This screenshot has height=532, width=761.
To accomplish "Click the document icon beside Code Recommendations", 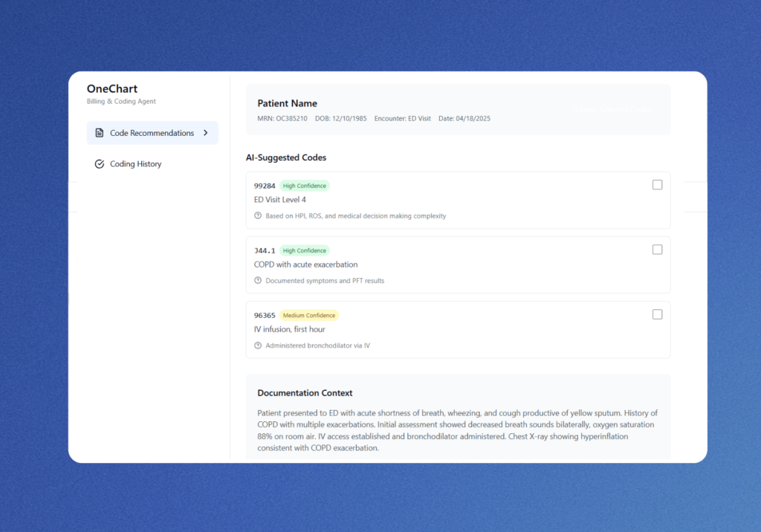I will click(x=99, y=132).
